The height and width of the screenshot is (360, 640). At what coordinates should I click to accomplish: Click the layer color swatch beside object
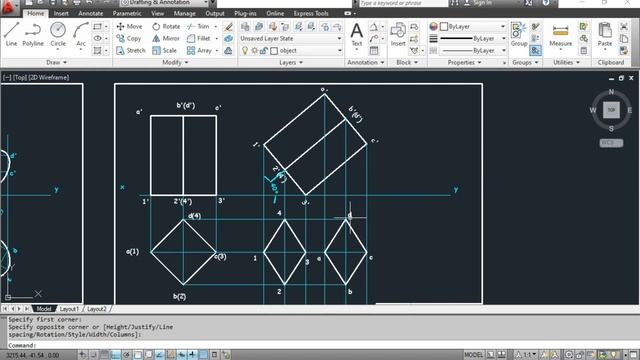pos(274,51)
